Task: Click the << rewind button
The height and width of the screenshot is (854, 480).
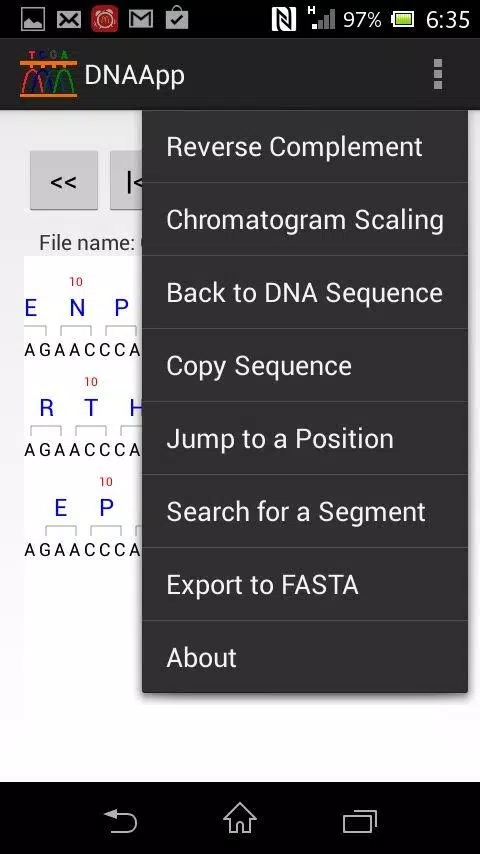Action: tap(64, 180)
